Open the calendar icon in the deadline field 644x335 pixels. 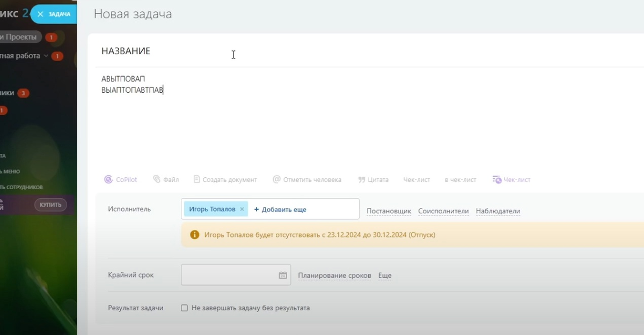tap(283, 276)
